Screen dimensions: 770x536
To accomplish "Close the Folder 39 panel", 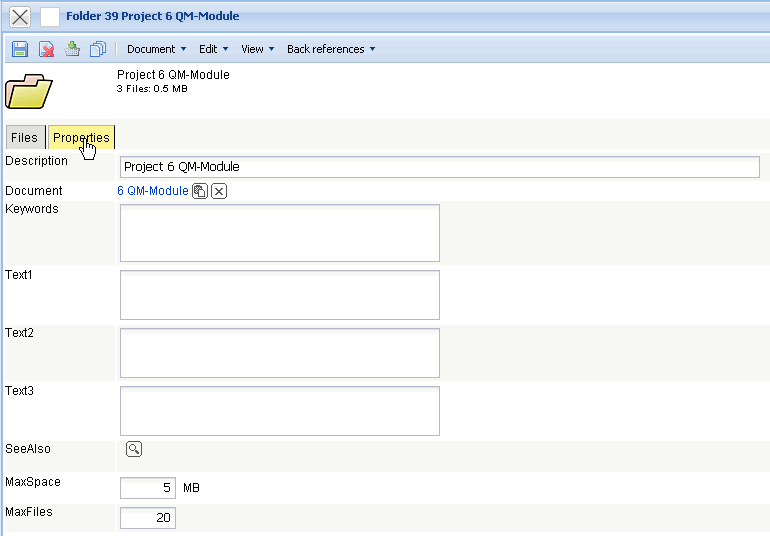I will point(20,17).
